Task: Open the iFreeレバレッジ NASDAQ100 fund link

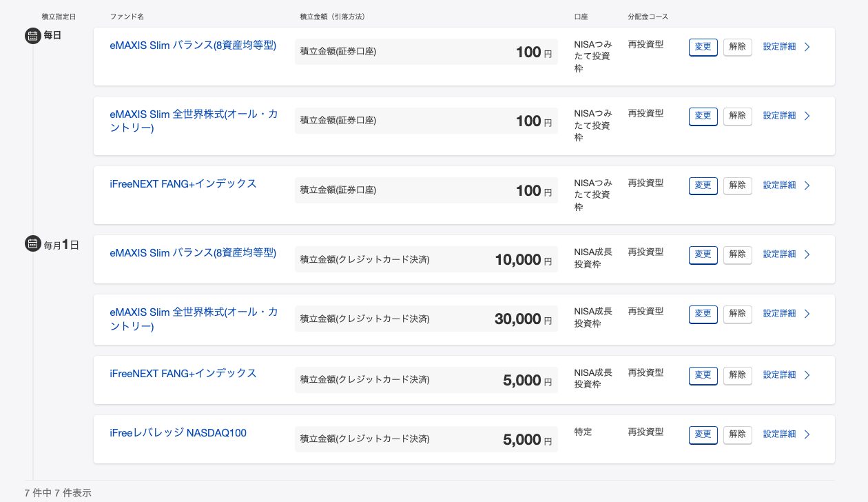Action: 178,433
